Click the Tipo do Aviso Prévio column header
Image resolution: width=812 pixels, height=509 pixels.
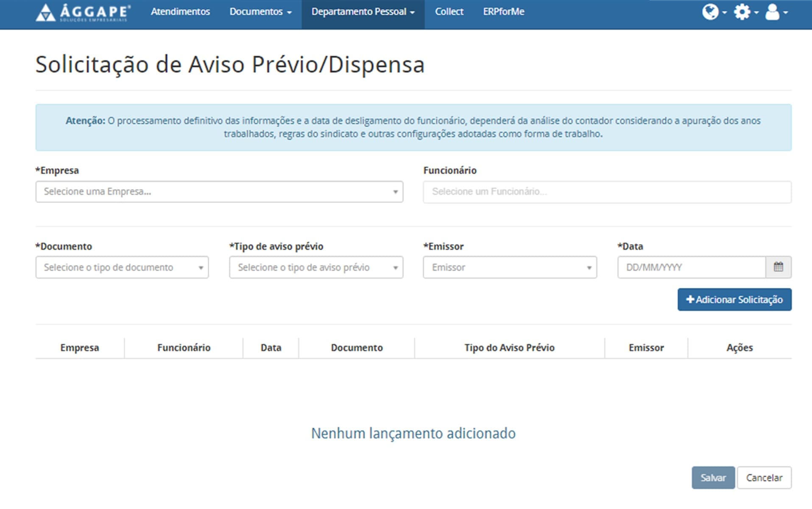click(509, 348)
